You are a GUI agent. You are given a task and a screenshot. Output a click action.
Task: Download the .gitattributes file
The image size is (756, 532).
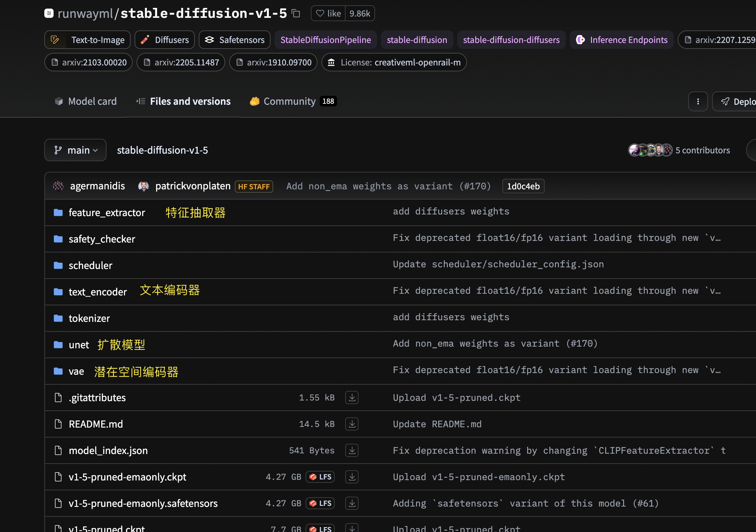click(x=352, y=398)
